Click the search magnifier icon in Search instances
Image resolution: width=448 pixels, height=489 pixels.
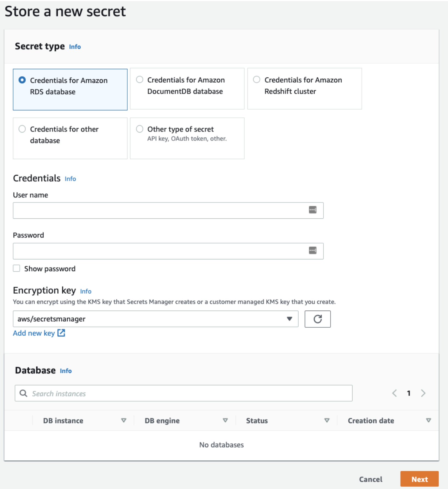point(23,393)
